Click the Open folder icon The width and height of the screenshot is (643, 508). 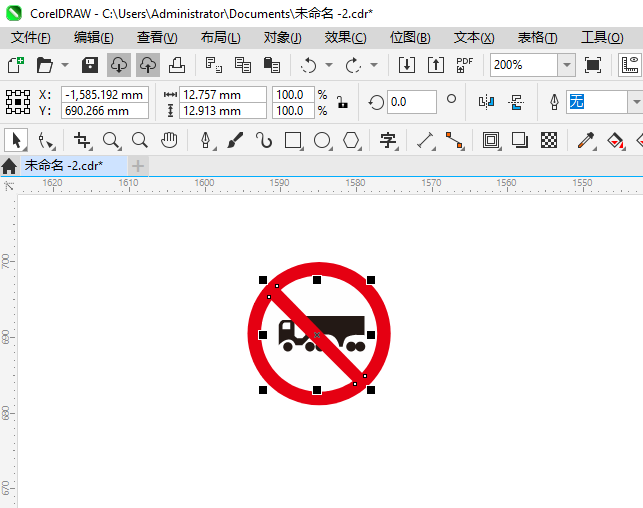point(44,65)
